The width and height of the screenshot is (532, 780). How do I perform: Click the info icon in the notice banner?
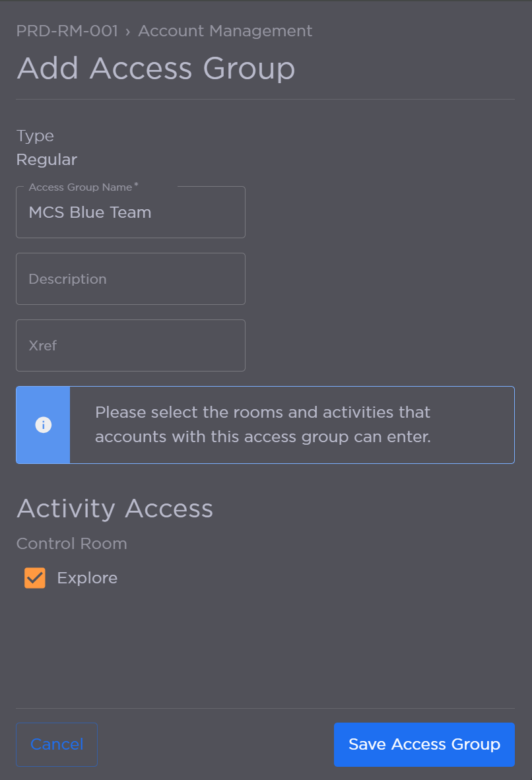[43, 424]
